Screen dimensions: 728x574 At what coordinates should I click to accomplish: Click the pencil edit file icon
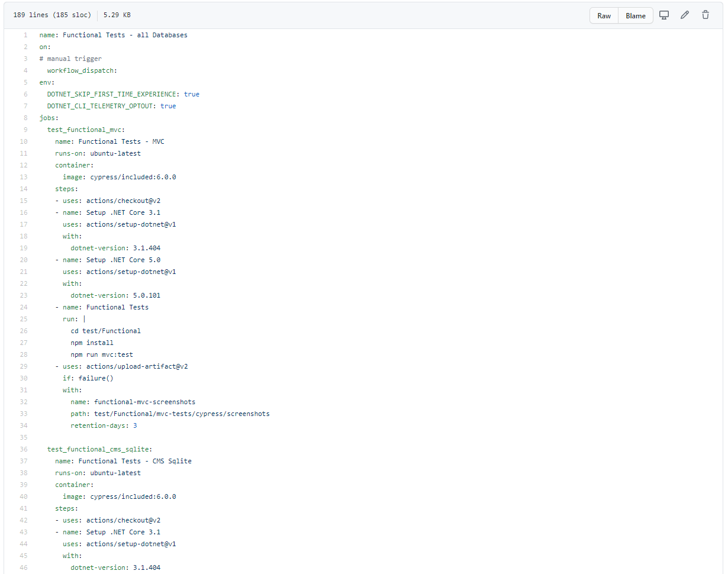coord(685,15)
